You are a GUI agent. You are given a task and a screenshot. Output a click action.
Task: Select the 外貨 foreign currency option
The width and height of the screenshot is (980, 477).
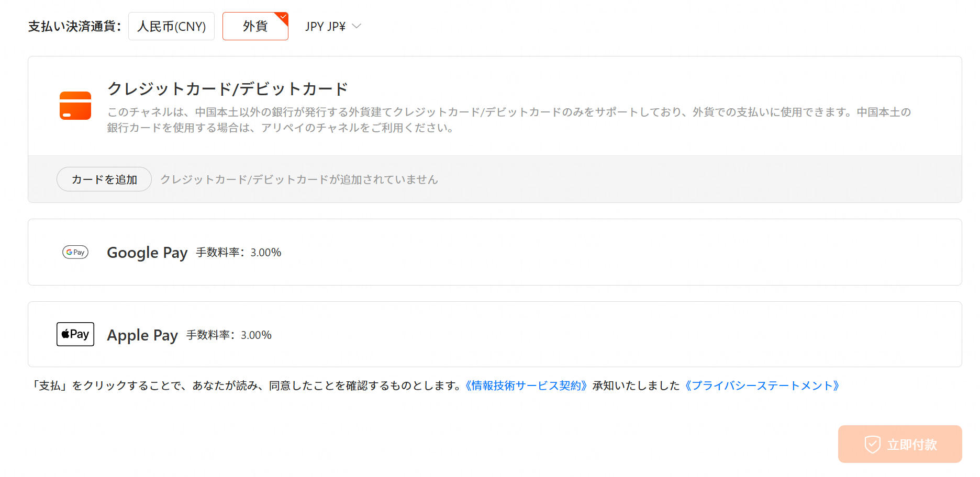(255, 26)
